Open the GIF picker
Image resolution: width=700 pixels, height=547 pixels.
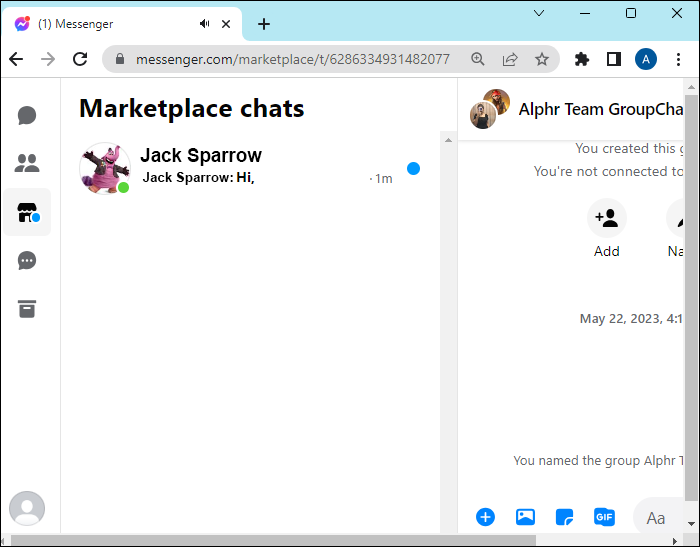pos(604,517)
